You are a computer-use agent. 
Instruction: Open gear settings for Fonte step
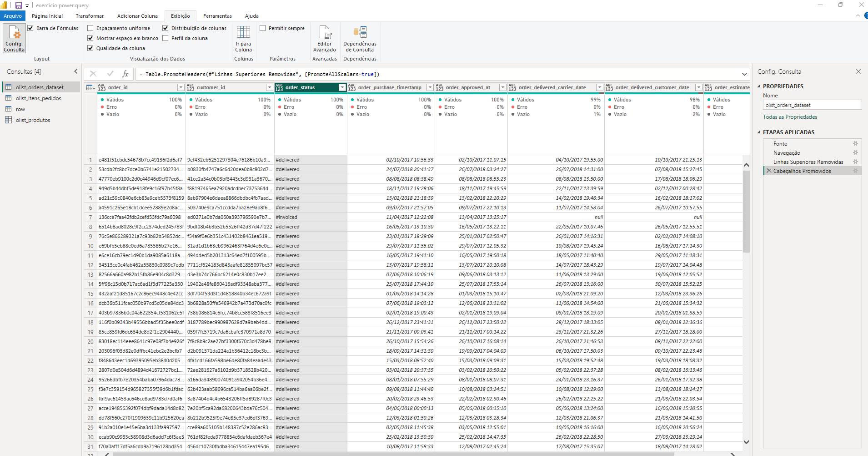point(855,143)
